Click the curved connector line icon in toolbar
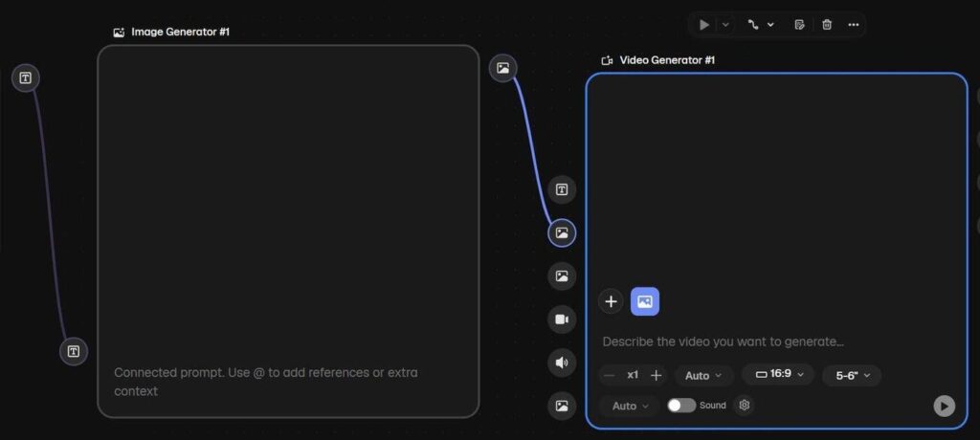Viewport: 980px width, 440px height. [x=753, y=24]
